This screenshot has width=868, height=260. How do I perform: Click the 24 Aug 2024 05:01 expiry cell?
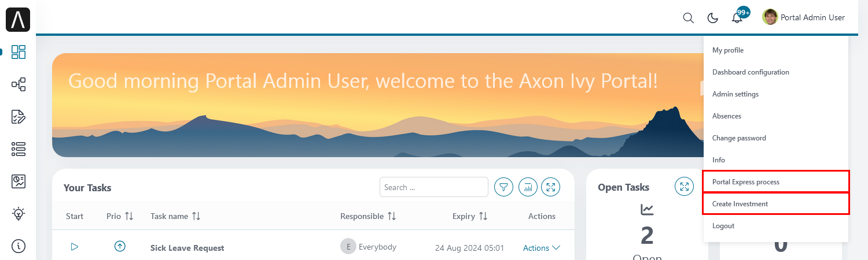tap(469, 248)
